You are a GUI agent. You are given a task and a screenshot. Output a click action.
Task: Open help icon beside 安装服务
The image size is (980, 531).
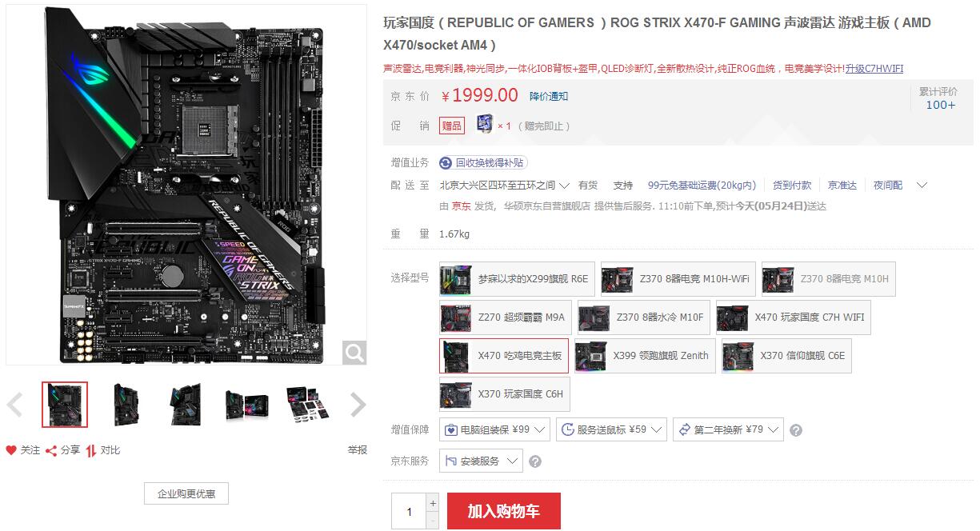click(535, 461)
